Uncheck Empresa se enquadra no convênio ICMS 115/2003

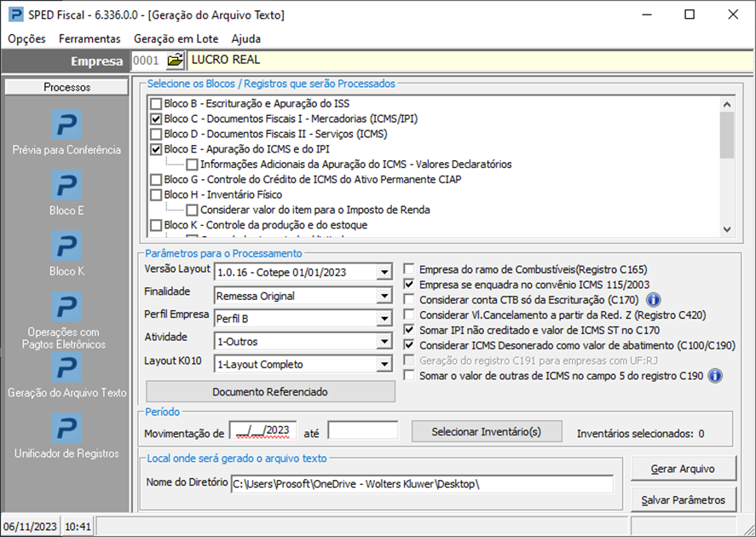409,285
